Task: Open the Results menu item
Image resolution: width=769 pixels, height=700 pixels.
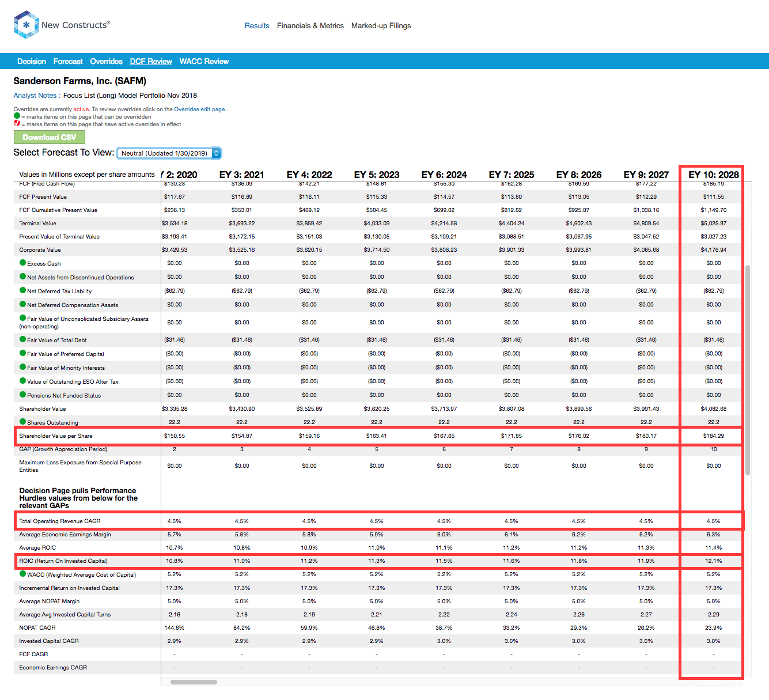Action: (x=257, y=26)
